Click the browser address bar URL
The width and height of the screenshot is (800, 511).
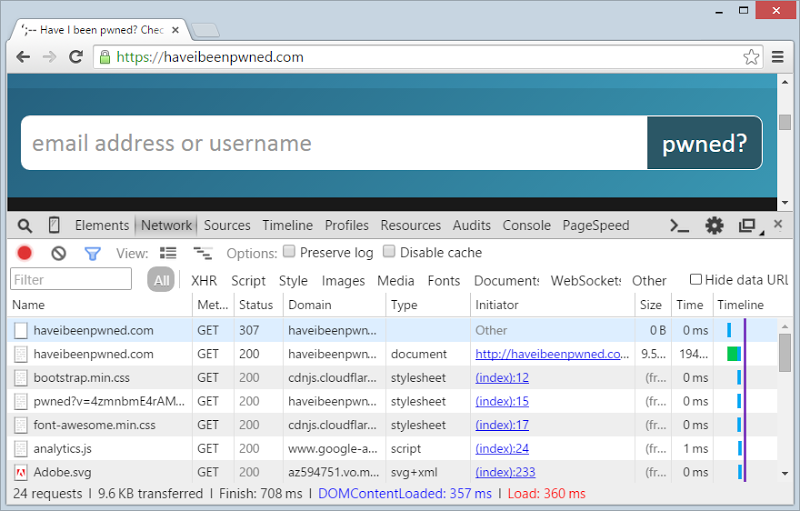pyautogui.click(x=210, y=57)
